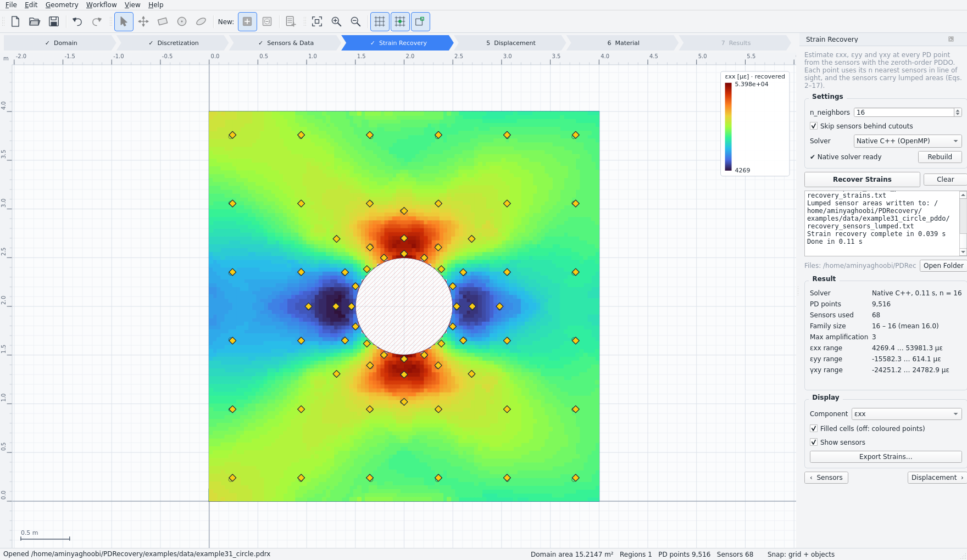Image resolution: width=967 pixels, height=560 pixels.
Task: Set the new shape mode to add region (plus)
Action: [247, 21]
